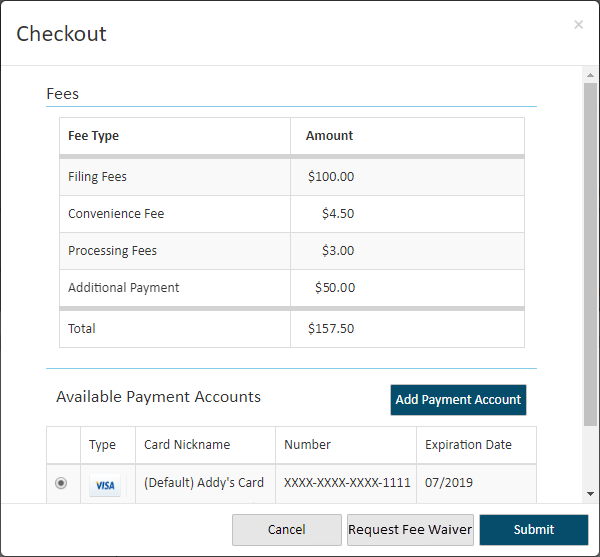Cancel the checkout
Image resolution: width=600 pixels, height=557 pixels.
287,529
